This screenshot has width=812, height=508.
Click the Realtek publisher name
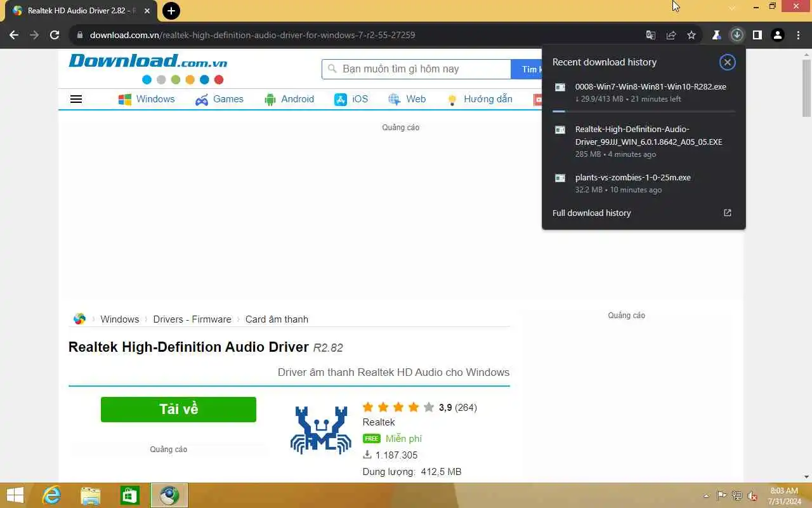(379, 422)
